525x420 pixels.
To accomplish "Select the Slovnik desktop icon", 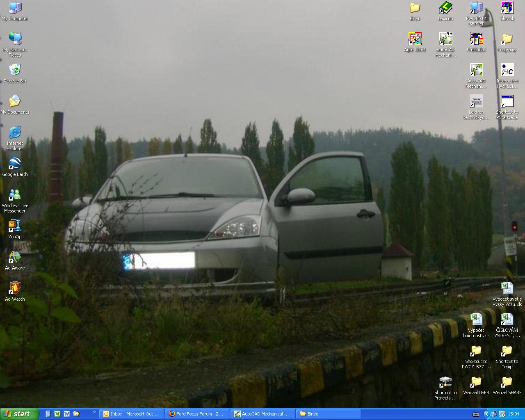I will tap(507, 8).
